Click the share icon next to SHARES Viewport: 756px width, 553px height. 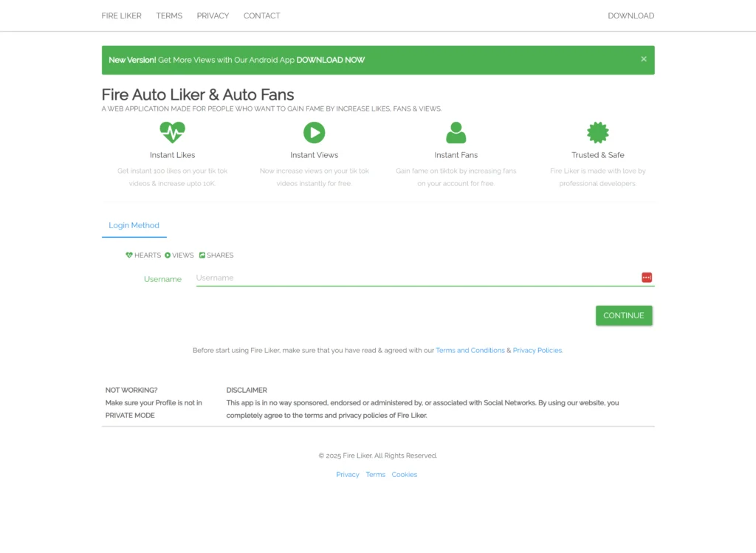click(x=201, y=255)
